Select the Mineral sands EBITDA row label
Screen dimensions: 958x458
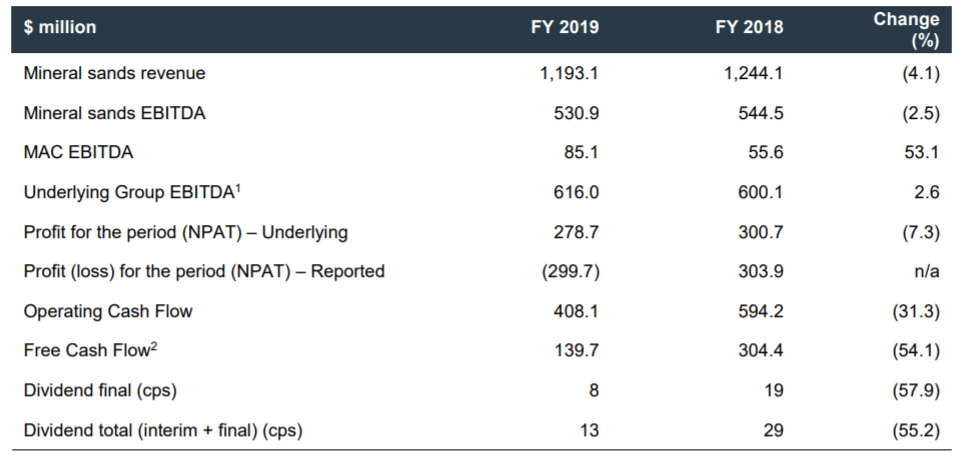pos(114,113)
